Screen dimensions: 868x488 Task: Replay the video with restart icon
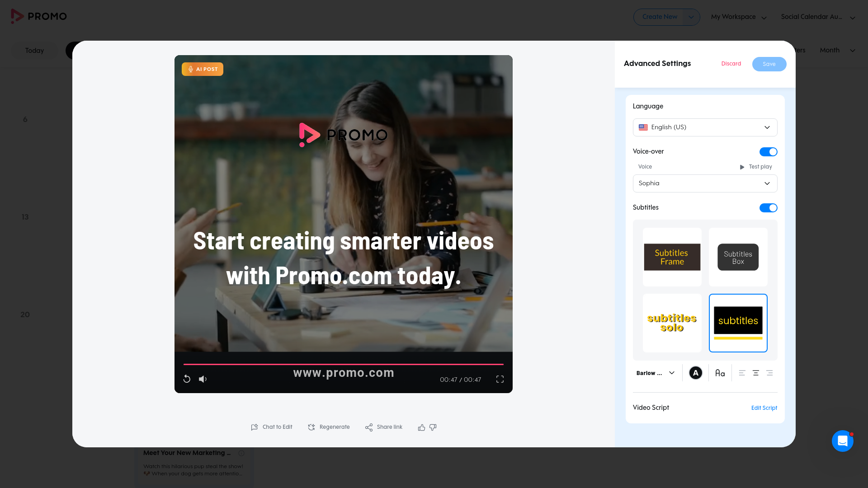(187, 379)
